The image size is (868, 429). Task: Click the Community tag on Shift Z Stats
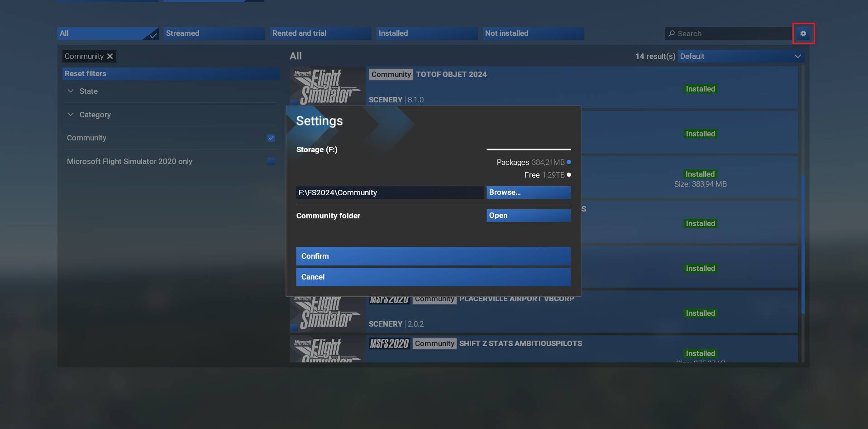pyautogui.click(x=434, y=343)
